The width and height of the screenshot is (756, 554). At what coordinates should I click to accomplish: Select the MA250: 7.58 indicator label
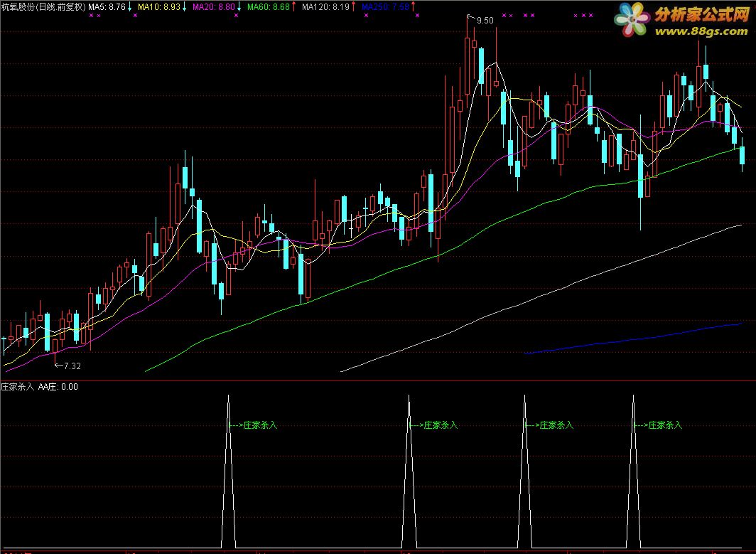point(385,7)
